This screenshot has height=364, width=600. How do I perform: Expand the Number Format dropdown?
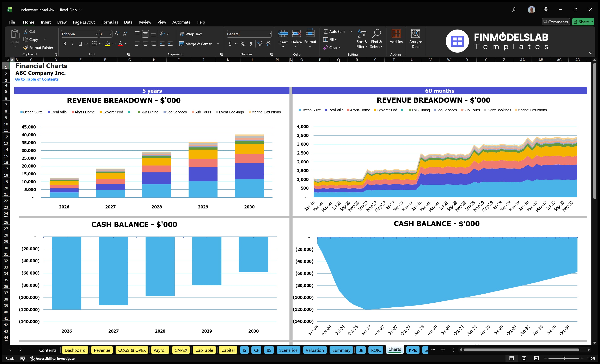(269, 34)
